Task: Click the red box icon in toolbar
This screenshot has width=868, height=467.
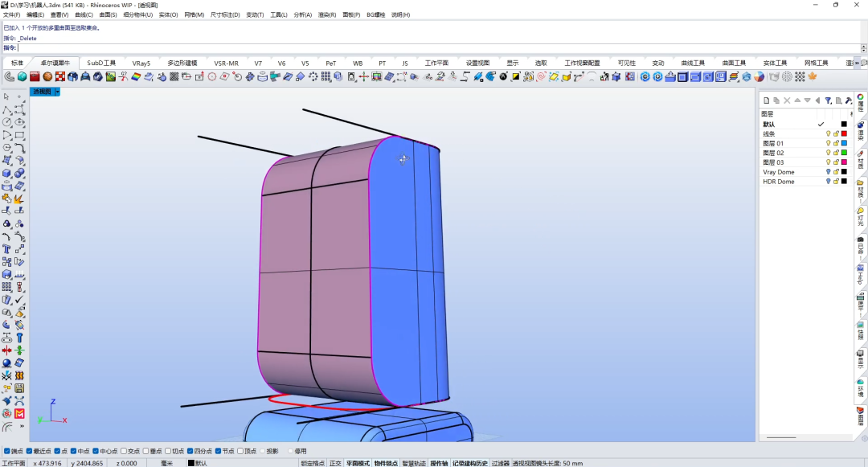Action: coord(35,77)
